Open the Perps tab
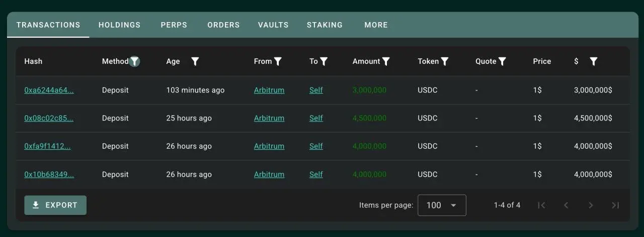Image resolution: width=644 pixels, height=237 pixels. click(x=174, y=25)
